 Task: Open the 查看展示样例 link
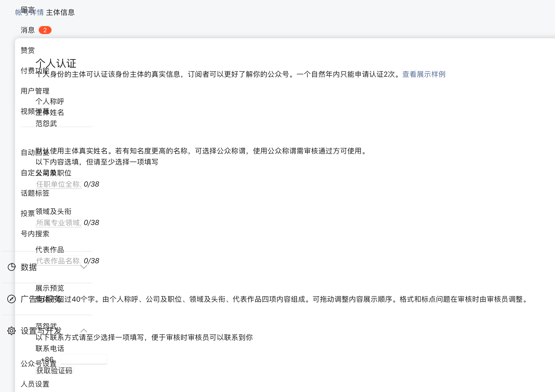coord(423,74)
